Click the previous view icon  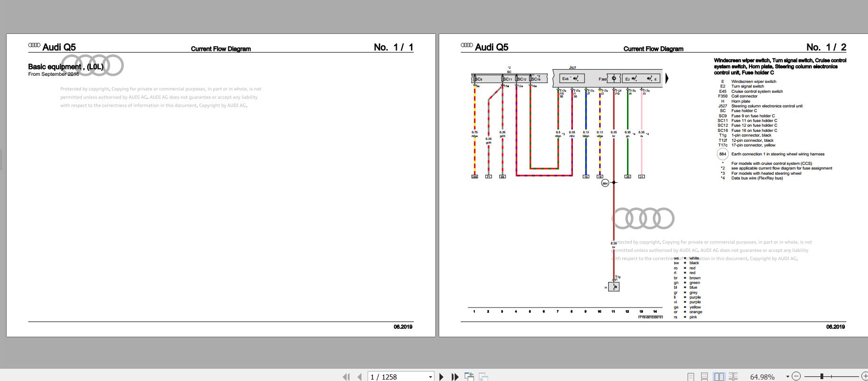point(469,376)
